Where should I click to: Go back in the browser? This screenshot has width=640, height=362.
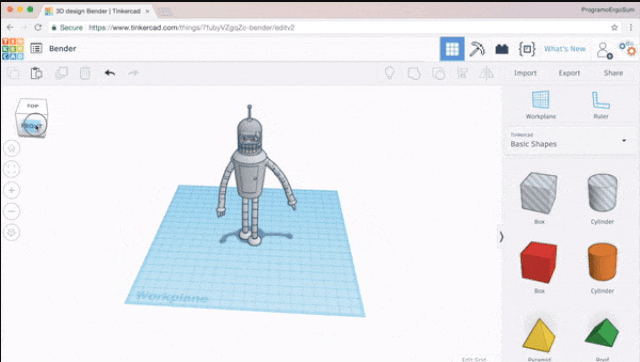(x=10, y=27)
